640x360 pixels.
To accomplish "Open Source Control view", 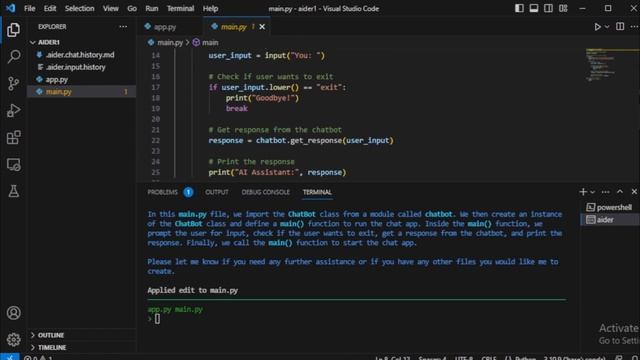I will [x=13, y=83].
